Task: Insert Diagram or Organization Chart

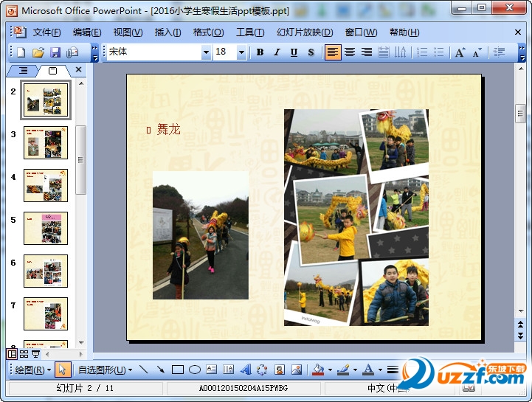Action: 262,370
